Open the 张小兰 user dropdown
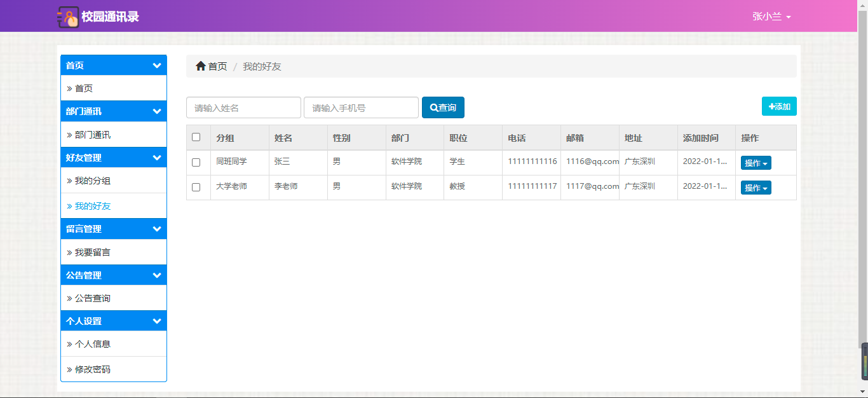The image size is (868, 398). click(x=771, y=17)
